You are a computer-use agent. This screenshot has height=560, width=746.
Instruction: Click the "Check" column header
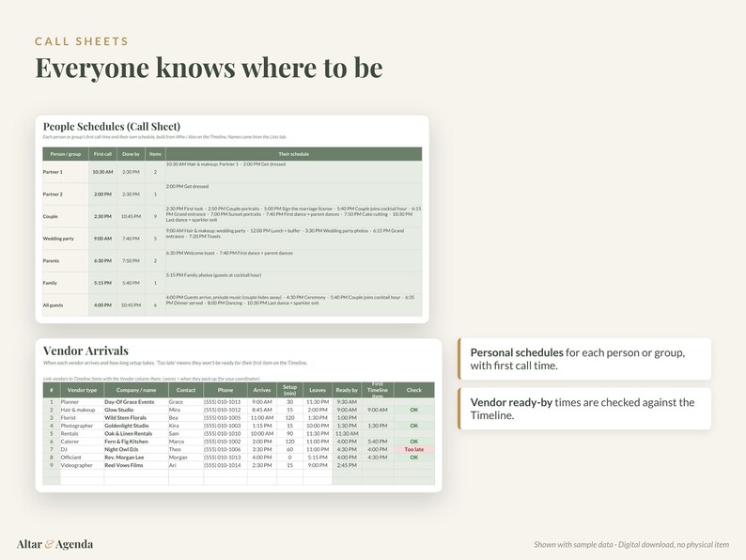coord(414,390)
